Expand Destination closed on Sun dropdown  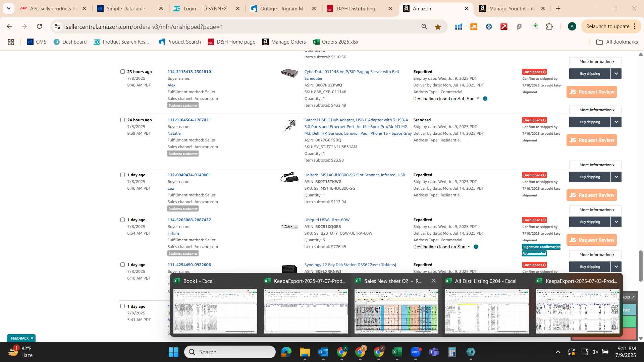442,247
